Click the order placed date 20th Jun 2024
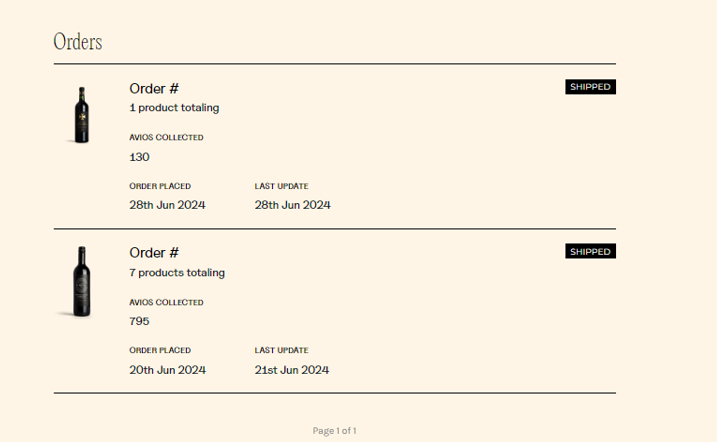The height and width of the screenshot is (442, 717). [167, 370]
